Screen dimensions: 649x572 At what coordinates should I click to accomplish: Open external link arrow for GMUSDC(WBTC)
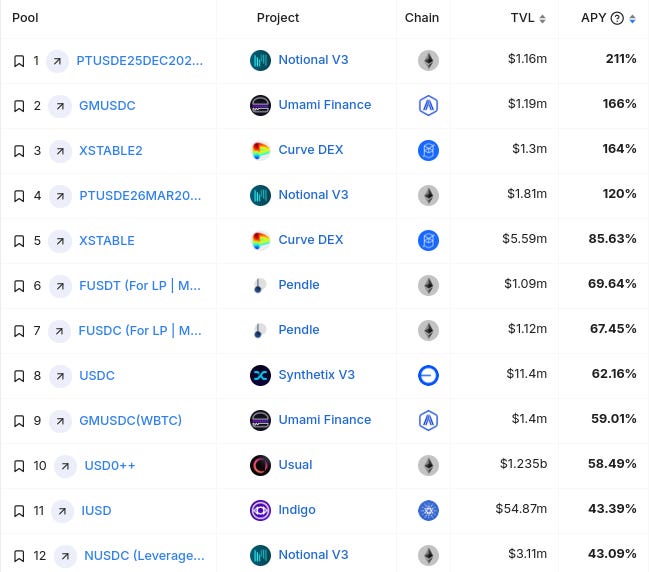pyautogui.click(x=60, y=421)
